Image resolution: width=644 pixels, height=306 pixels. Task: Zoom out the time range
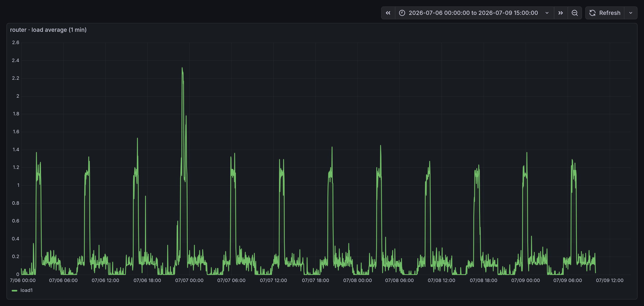tap(575, 13)
